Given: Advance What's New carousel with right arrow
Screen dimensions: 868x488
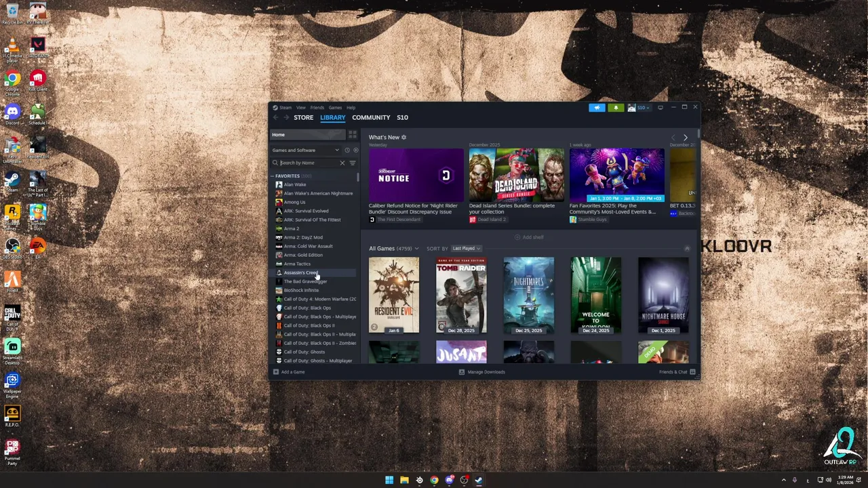Looking at the screenshot, I should (x=685, y=138).
